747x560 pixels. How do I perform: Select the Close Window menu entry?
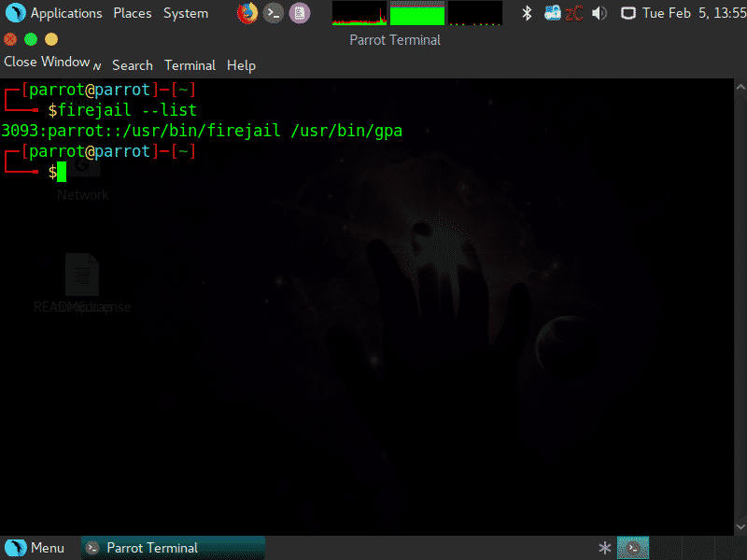click(x=47, y=62)
